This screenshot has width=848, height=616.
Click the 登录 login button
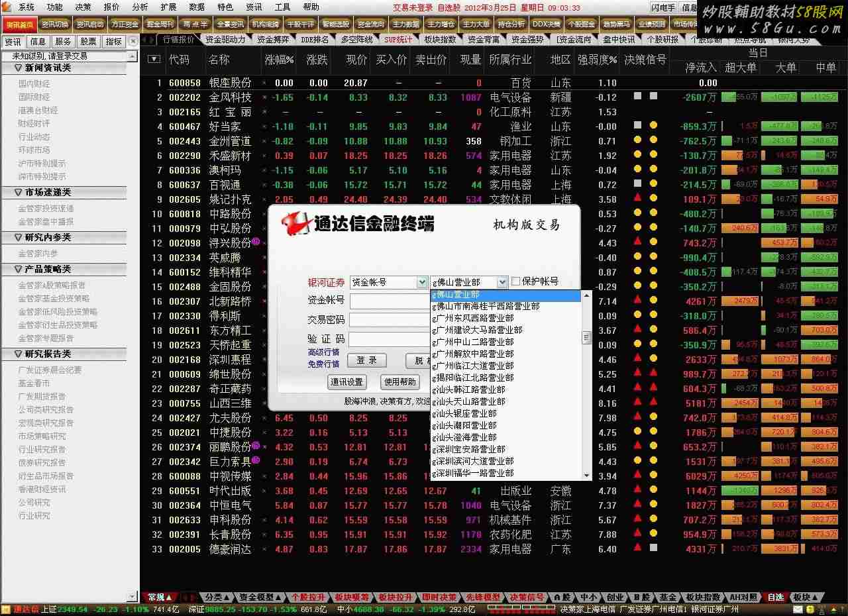pos(367,360)
